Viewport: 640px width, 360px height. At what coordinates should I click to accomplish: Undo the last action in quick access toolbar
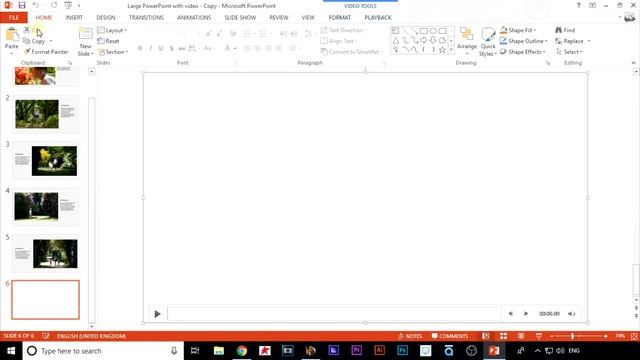(36, 5)
